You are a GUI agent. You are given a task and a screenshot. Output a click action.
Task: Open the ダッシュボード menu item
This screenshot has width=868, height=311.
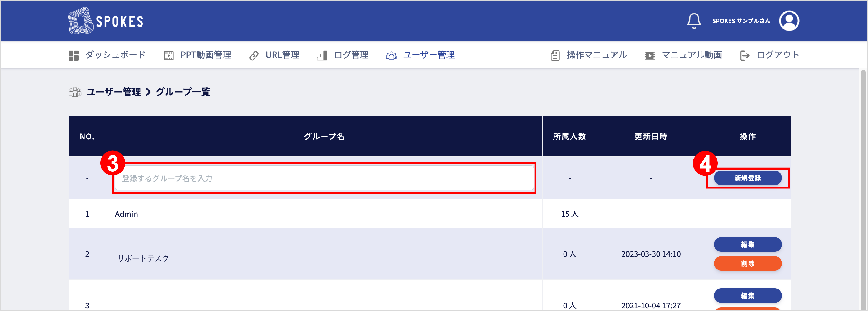tap(115, 55)
